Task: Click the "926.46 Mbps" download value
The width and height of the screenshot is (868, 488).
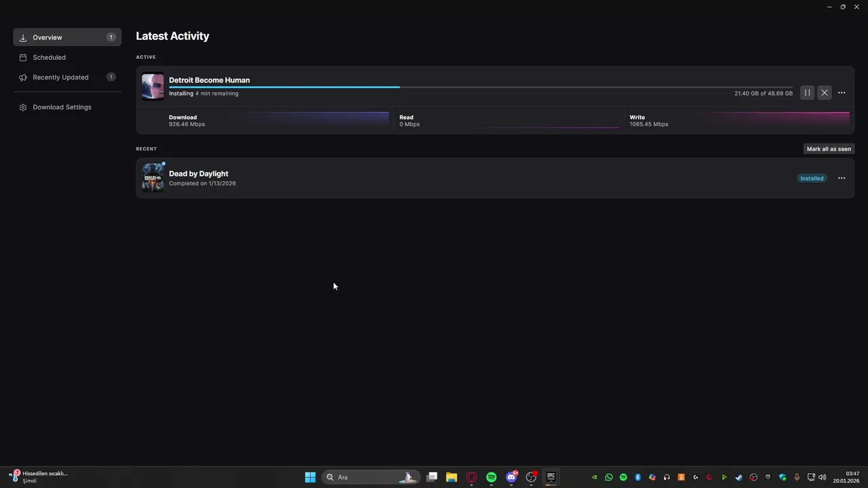Action: (x=186, y=124)
